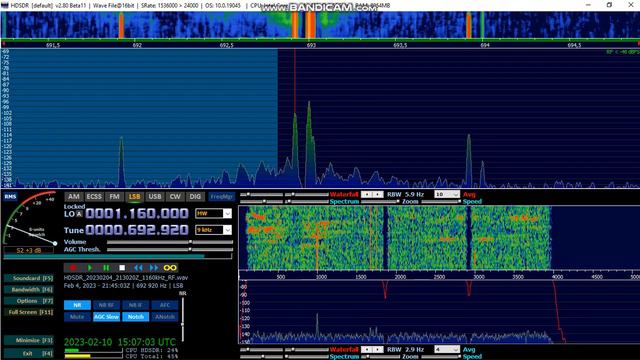
Task: Enable the NB RF noise blanker
Action: pos(106,305)
